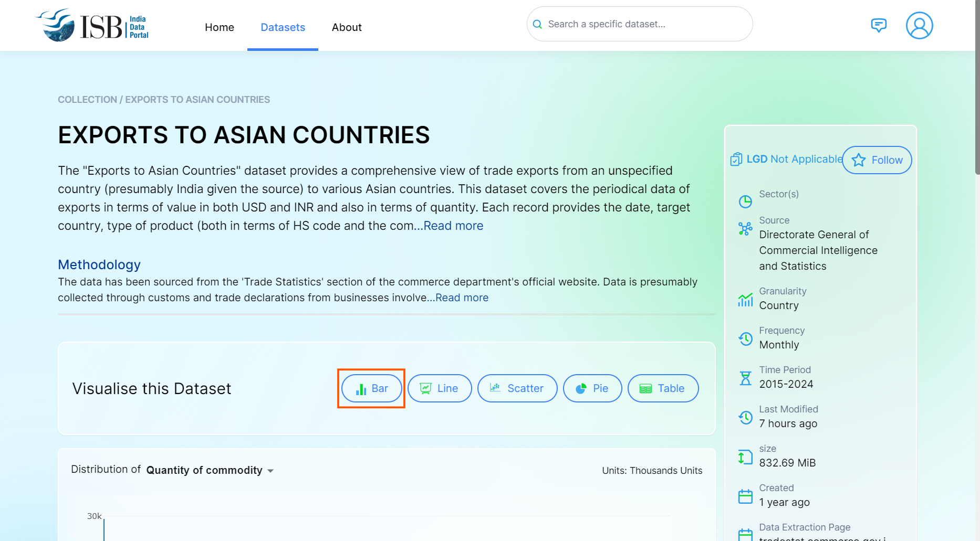Click the ISB India Data Portal logo
980x541 pixels.
click(x=93, y=25)
